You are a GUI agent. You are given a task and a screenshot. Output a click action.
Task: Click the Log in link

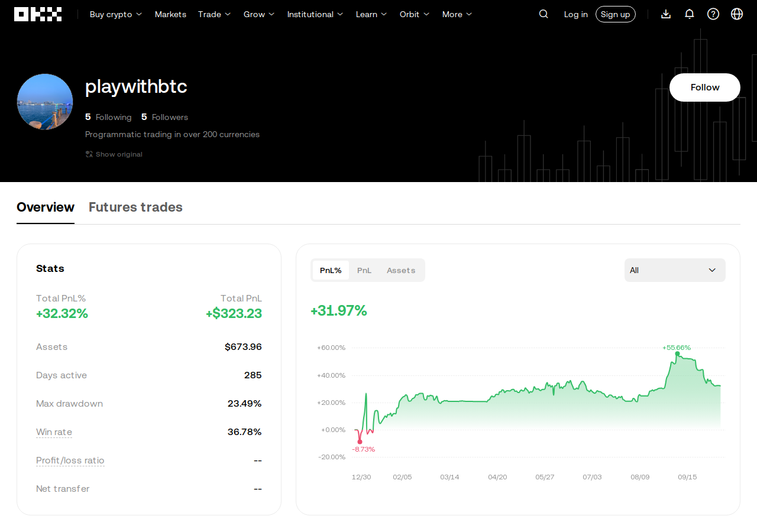(x=576, y=14)
